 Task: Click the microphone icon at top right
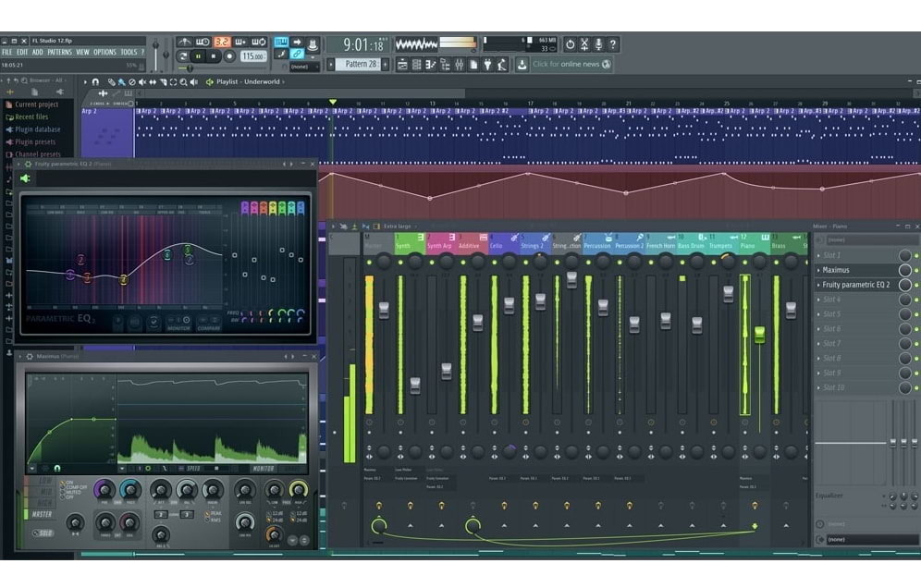click(598, 44)
